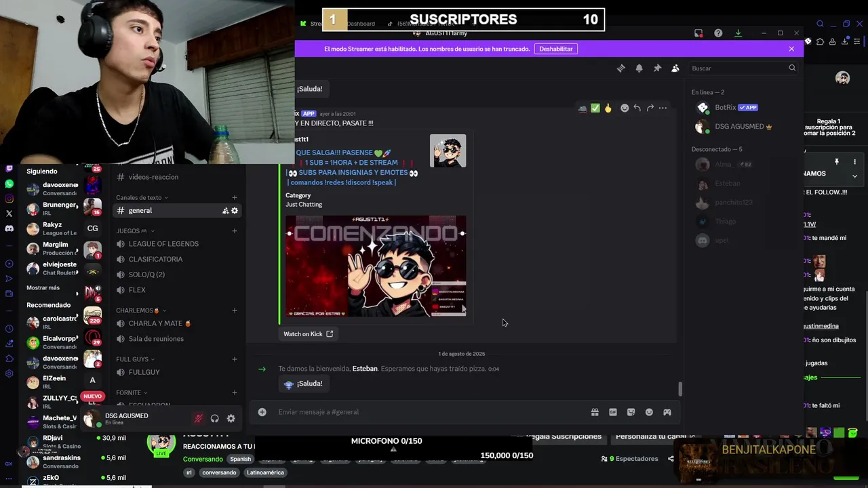Screen dimensions: 868x488
Task: Collapse the FULL GUYS category
Action: pos(136,359)
